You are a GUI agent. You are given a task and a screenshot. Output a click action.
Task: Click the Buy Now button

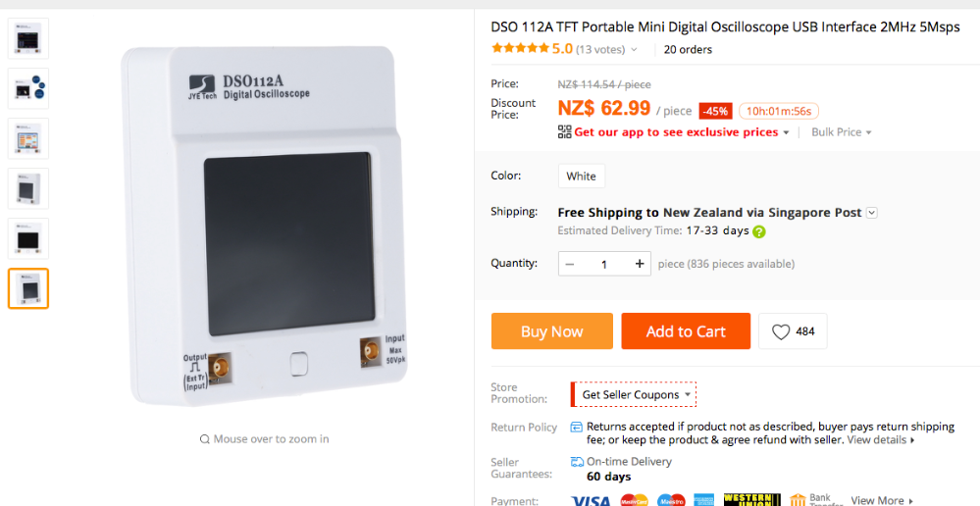[x=552, y=331]
